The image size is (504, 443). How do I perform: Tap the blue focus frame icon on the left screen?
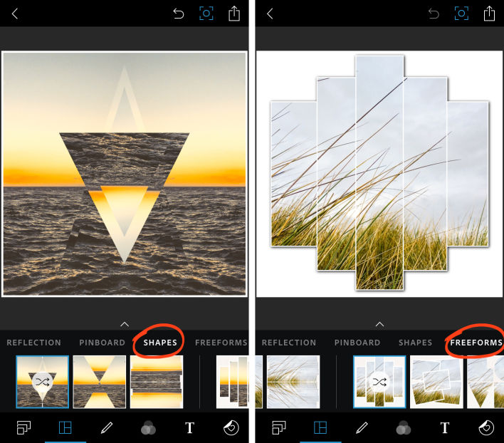(x=206, y=14)
